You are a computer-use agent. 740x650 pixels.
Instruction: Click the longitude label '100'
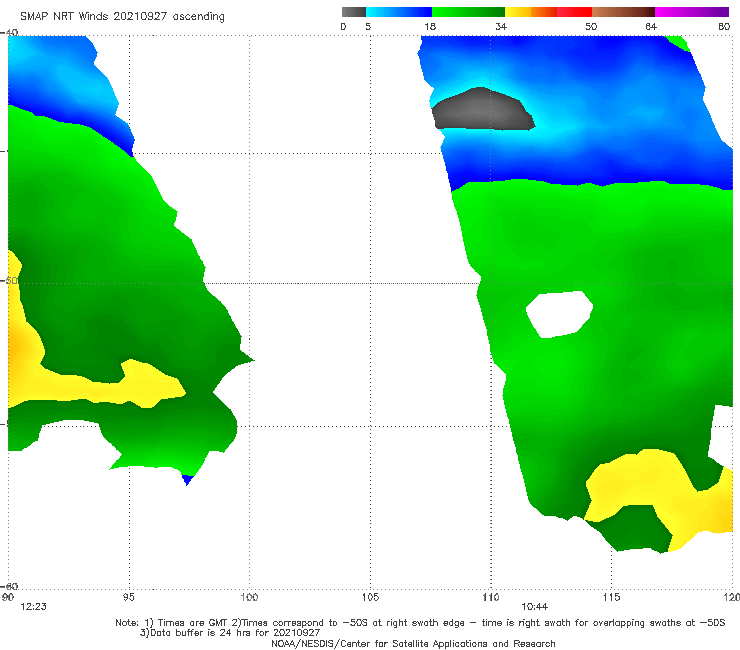click(249, 597)
